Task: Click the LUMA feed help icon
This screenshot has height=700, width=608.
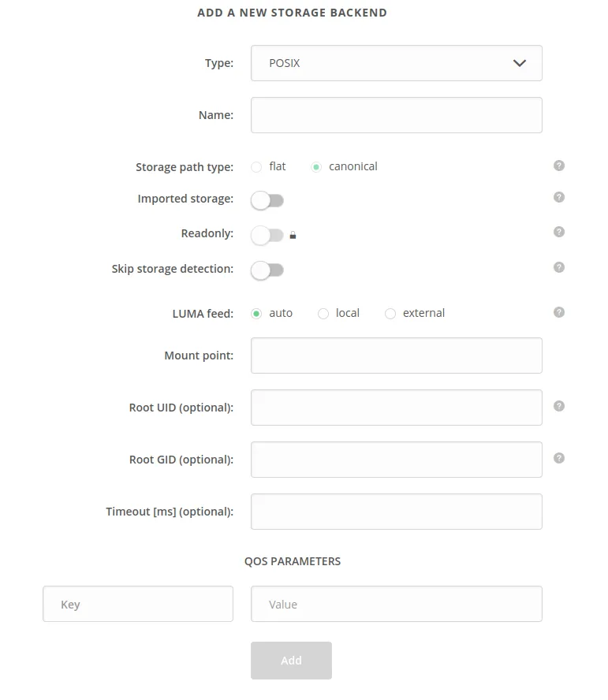Action: 559,312
